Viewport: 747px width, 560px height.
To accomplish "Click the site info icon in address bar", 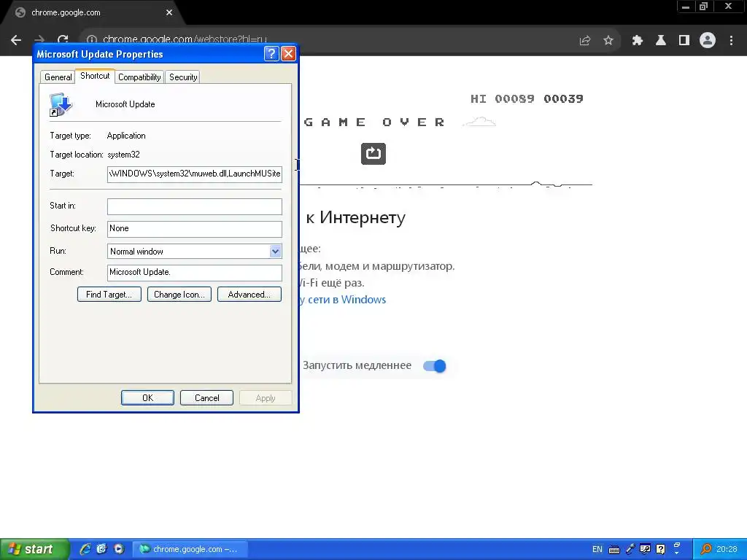I will [92, 40].
